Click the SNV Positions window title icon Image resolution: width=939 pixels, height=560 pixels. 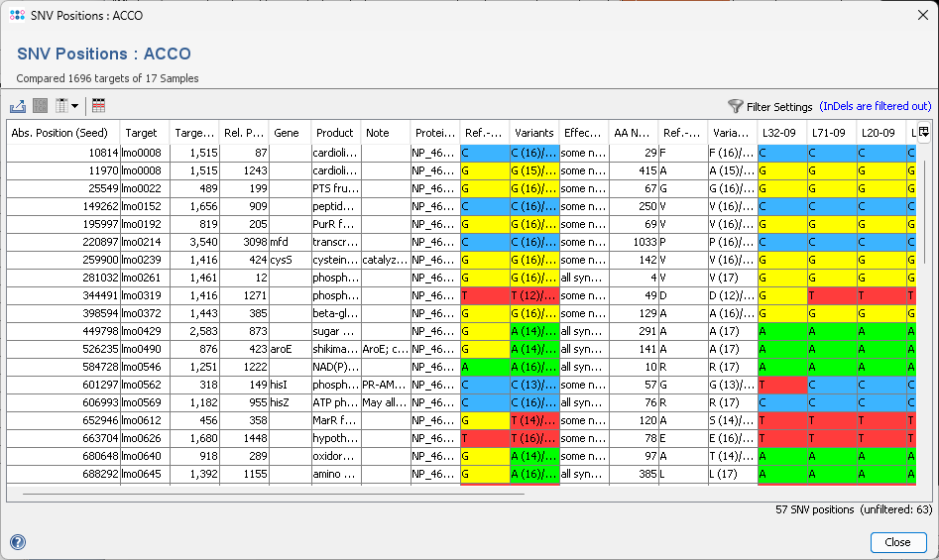tap(17, 15)
